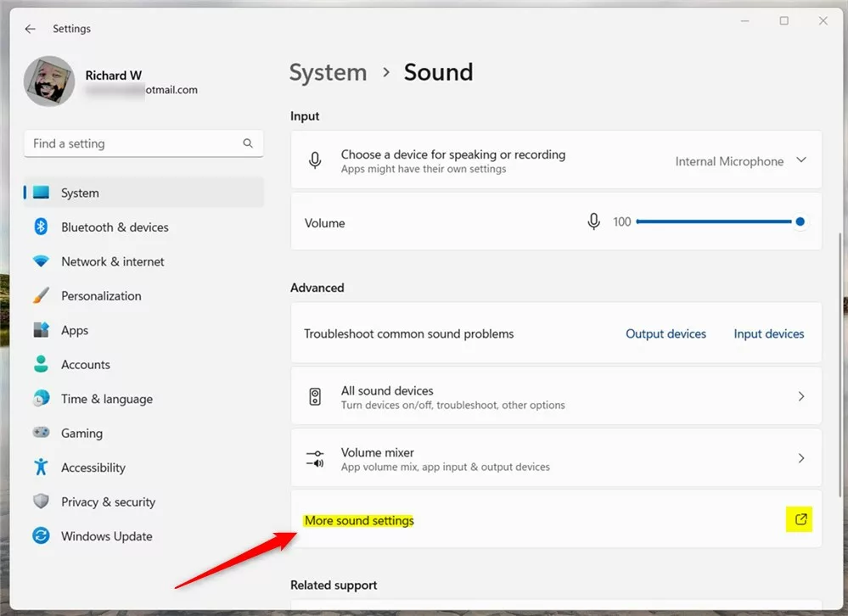Troubleshoot Input devices link
Screen dimensions: 848x616
[768, 334]
